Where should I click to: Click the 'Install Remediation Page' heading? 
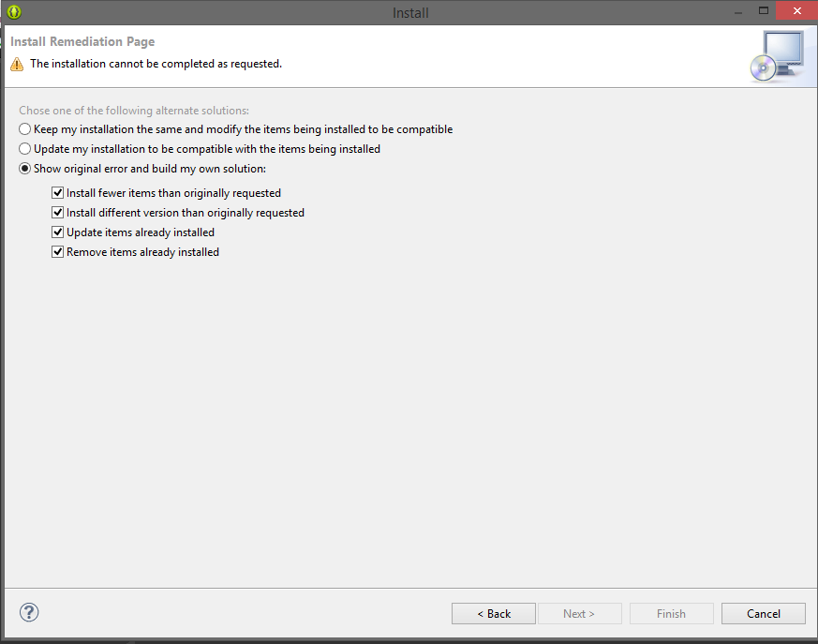coord(82,42)
